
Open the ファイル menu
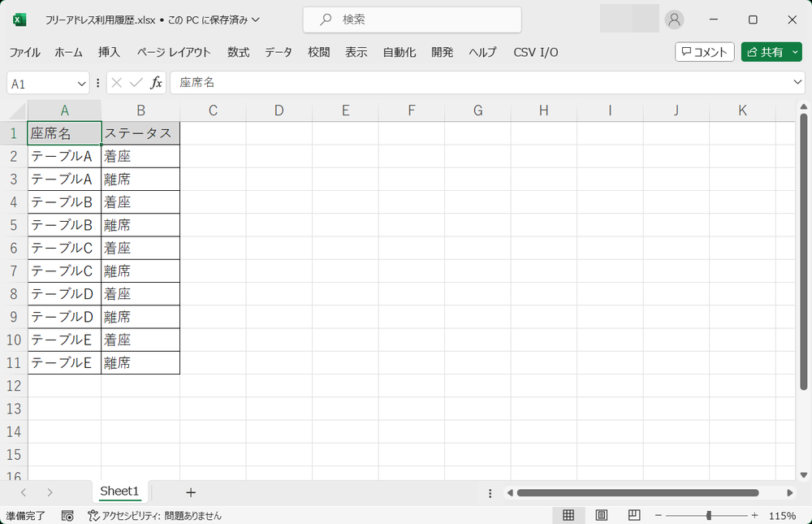[x=25, y=52]
